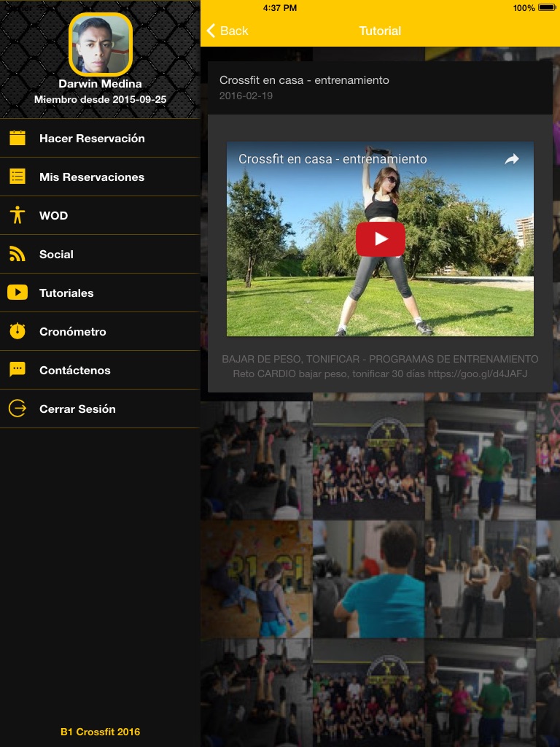Tap the battery indicator in status bar
Image resolution: width=560 pixels, height=747 pixels.
tap(547, 7)
